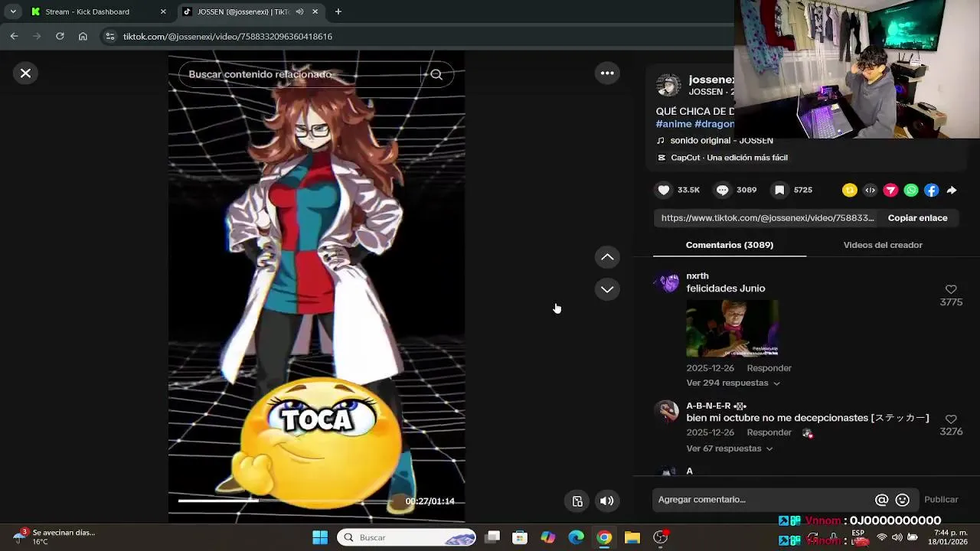
Task: Toggle the auto-scroll icon next to the speaker
Action: point(577,501)
